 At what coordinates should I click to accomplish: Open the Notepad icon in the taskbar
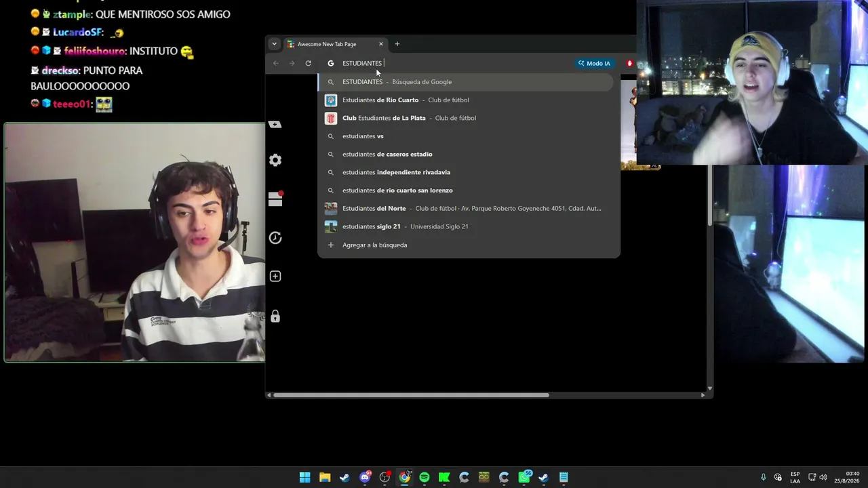click(564, 477)
